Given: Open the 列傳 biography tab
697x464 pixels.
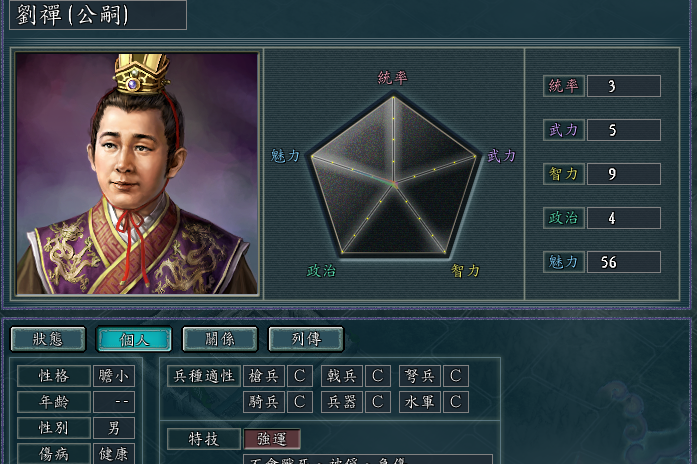Looking at the screenshot, I should pos(306,339).
